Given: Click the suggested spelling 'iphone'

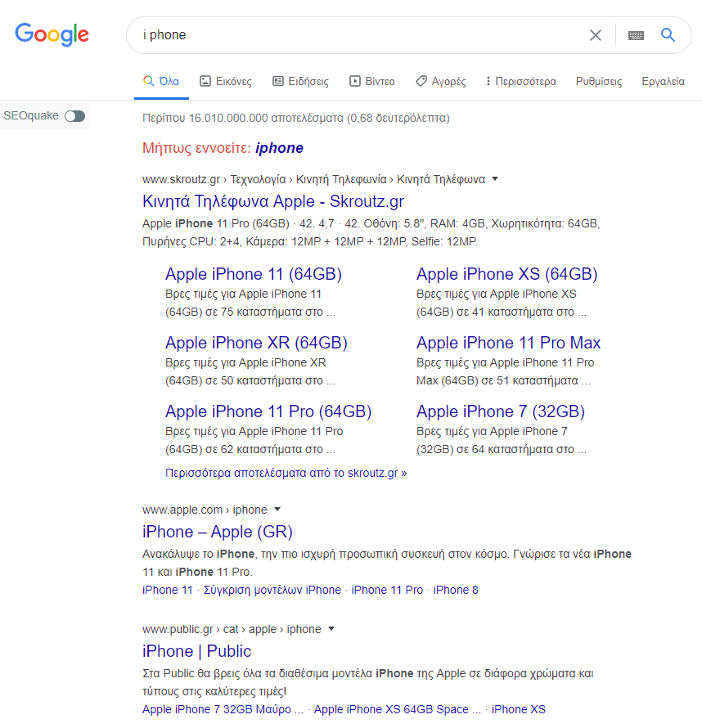Looking at the screenshot, I should pyautogui.click(x=279, y=147).
